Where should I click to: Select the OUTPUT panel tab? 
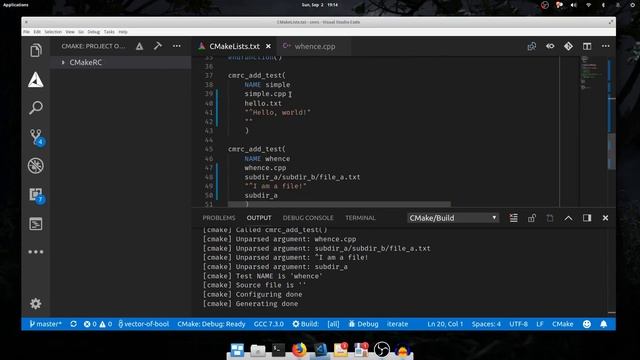click(x=259, y=218)
